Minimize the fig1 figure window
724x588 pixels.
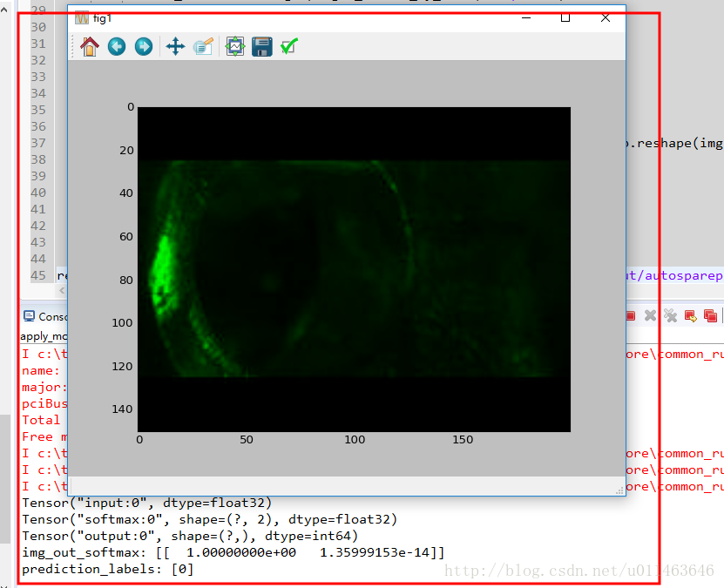click(526, 18)
